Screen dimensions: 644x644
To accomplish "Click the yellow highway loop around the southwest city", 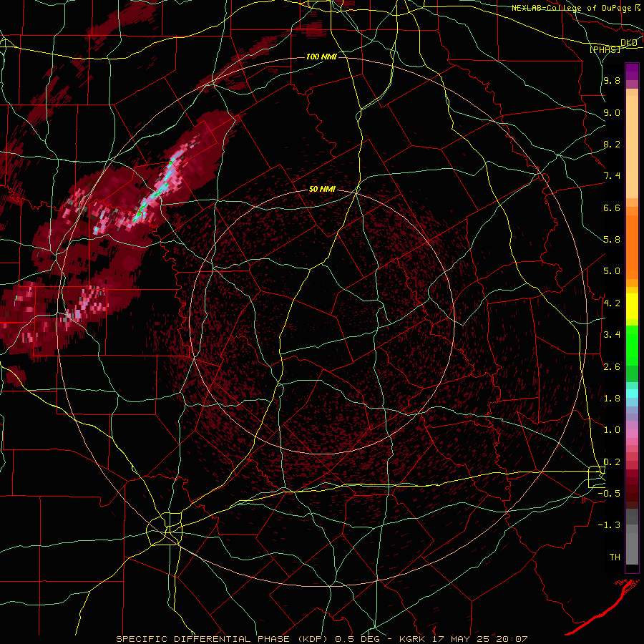I will click(165, 529).
